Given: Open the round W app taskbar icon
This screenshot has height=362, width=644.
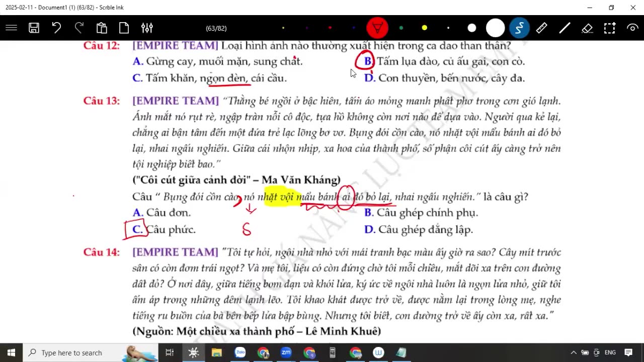Looking at the screenshot, I should [378, 352].
